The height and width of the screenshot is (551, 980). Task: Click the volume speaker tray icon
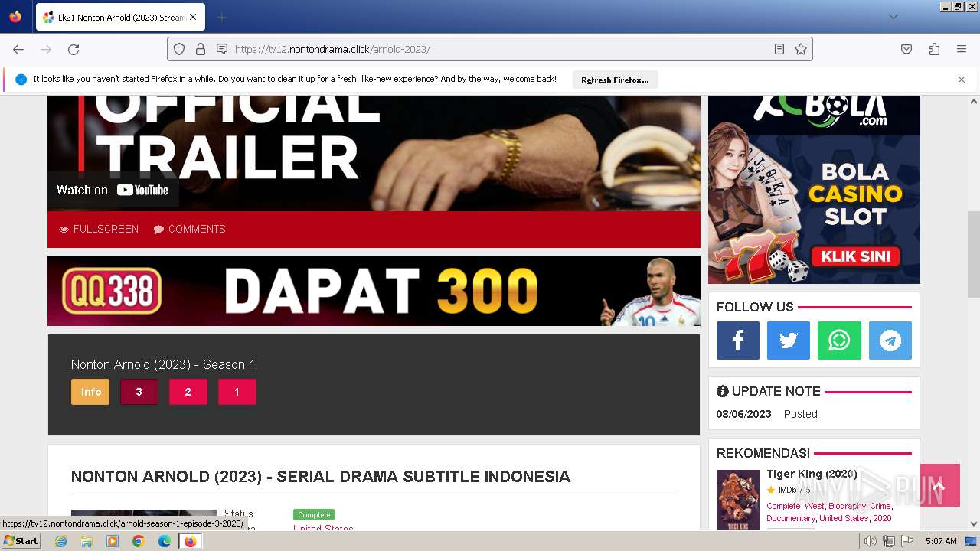(870, 541)
